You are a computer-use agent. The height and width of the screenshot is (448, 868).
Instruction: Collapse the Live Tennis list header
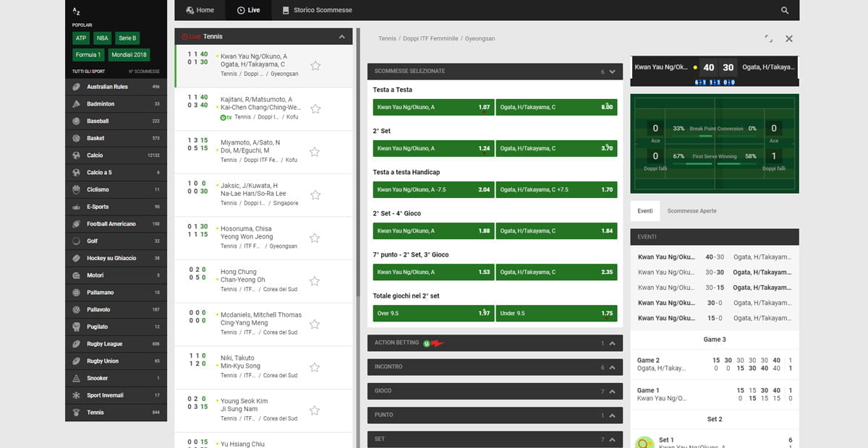(342, 37)
